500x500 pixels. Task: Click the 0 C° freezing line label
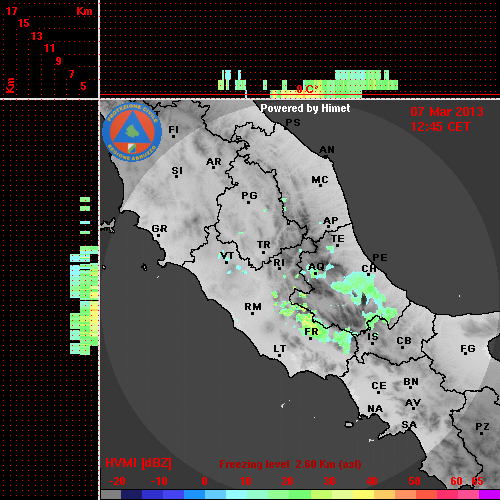click(x=307, y=89)
